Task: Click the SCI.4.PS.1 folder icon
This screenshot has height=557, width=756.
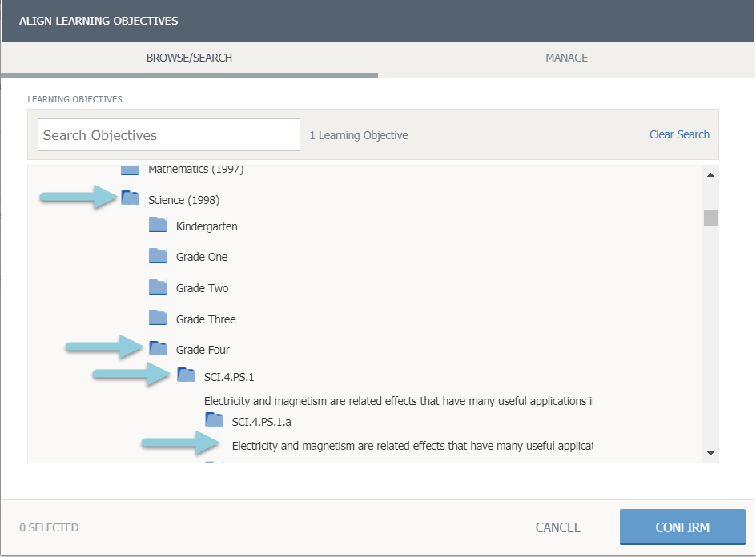Action: 186,375
